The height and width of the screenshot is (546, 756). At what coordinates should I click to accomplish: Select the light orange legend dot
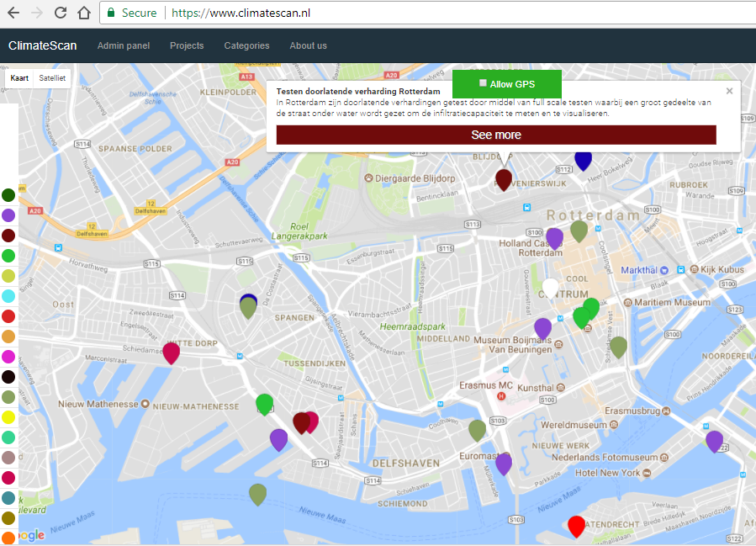pyautogui.click(x=8, y=337)
